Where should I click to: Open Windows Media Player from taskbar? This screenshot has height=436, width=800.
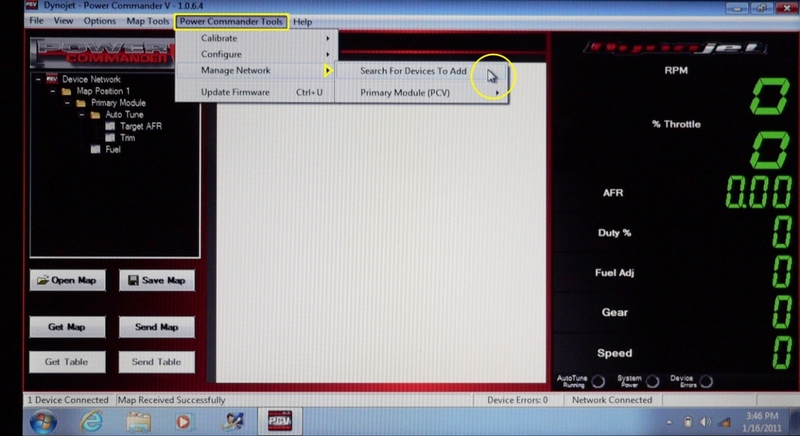pos(183,420)
